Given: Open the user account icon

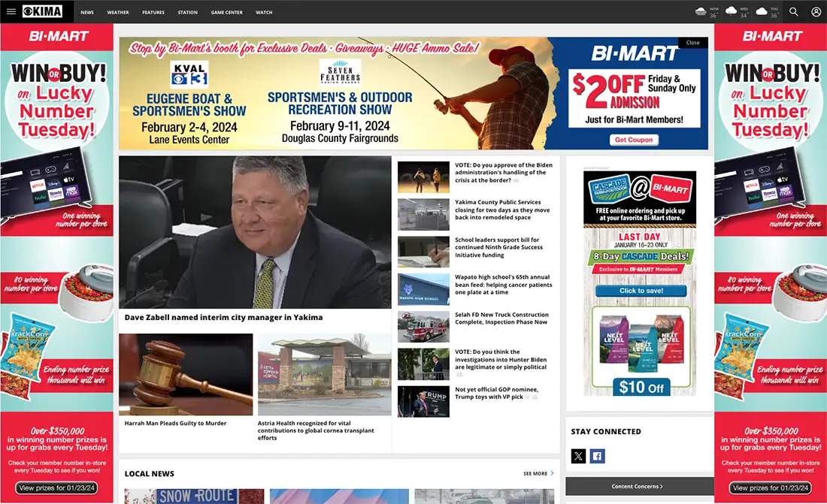Looking at the screenshot, I should coord(816,11).
